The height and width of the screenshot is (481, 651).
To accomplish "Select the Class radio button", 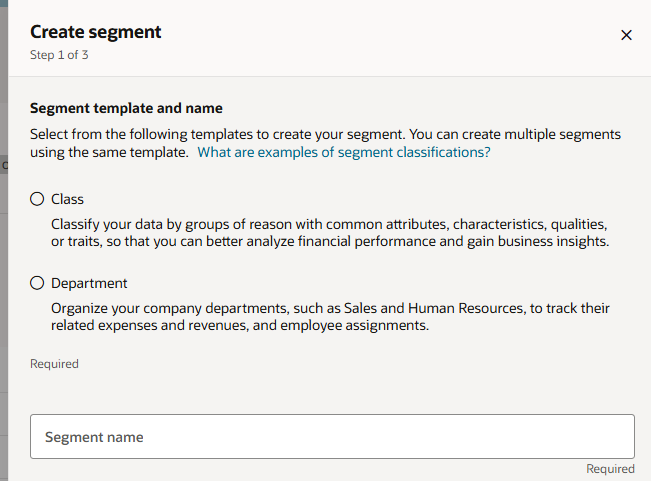I will [37, 199].
